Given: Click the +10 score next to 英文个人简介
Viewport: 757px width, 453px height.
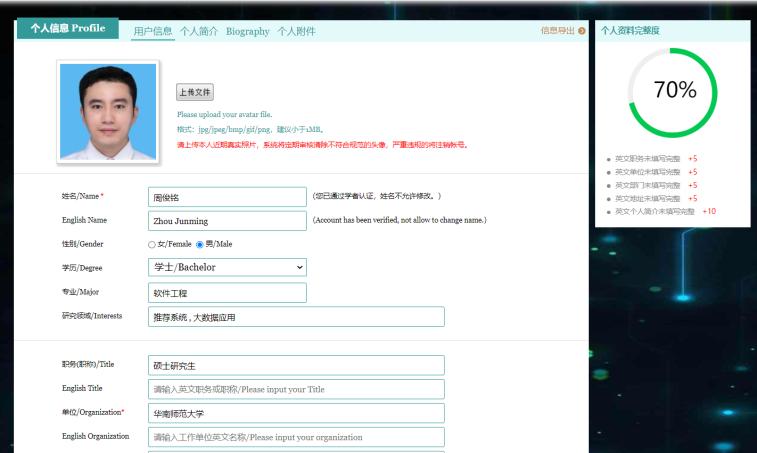Looking at the screenshot, I should click(709, 212).
